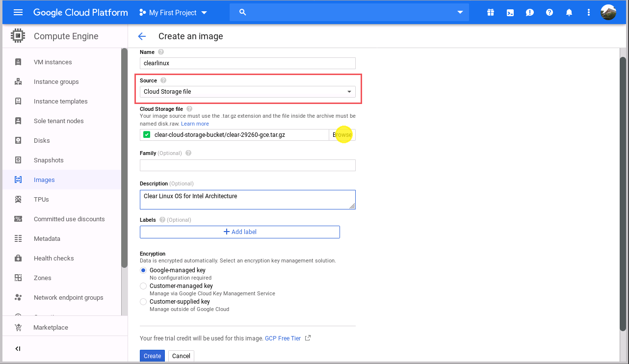Viewport: 629px width, 364px height.
Task: Show help for the Source field
Action: click(163, 80)
